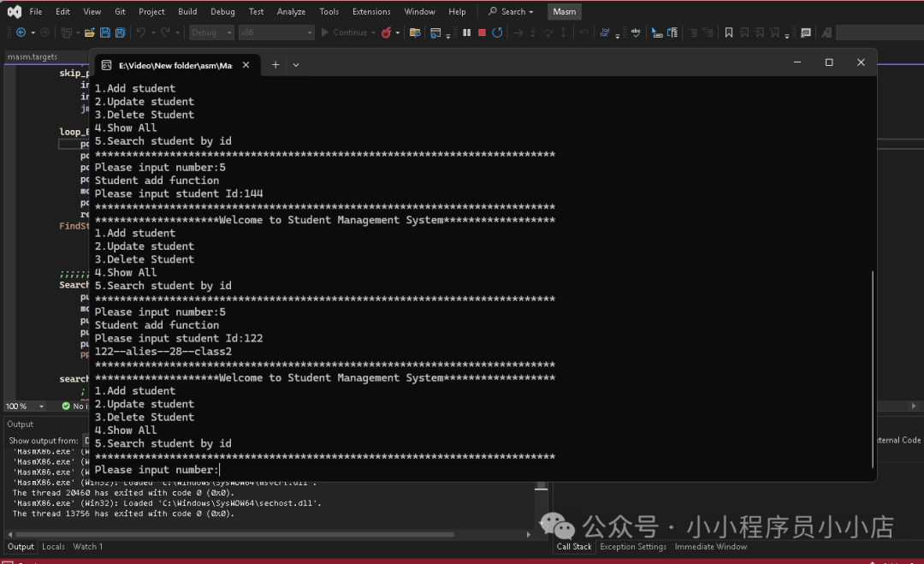Open the terminal profile dropdown chevron
Viewport: 924px width, 564px height.
296,65
